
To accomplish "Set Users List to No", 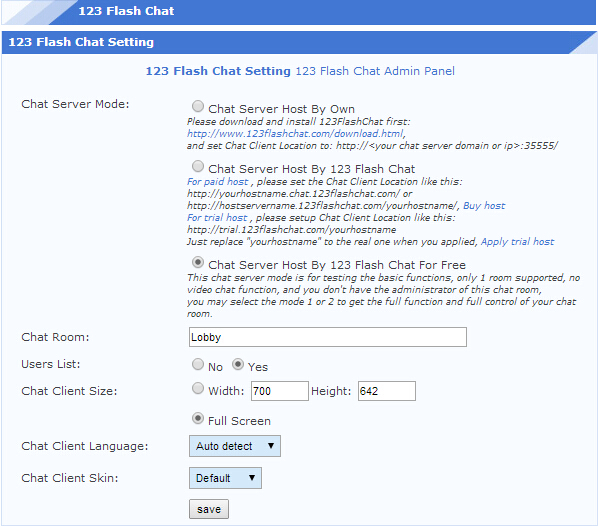I will (198, 364).
